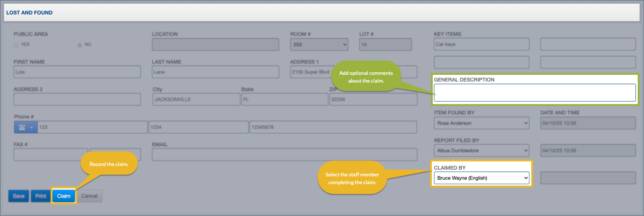Click the phone type icon button
Viewport: 644px width, 216px height.
pyautogui.click(x=25, y=127)
